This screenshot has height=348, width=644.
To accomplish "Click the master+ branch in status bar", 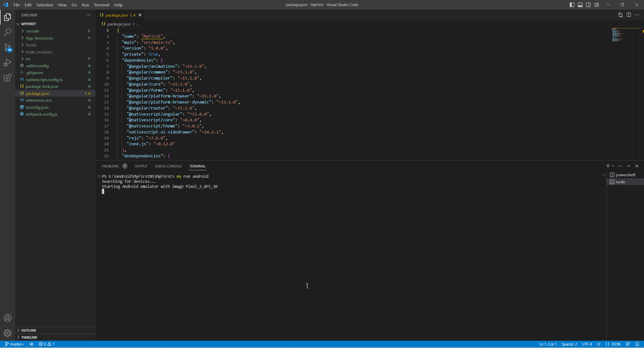I will [15, 344].
